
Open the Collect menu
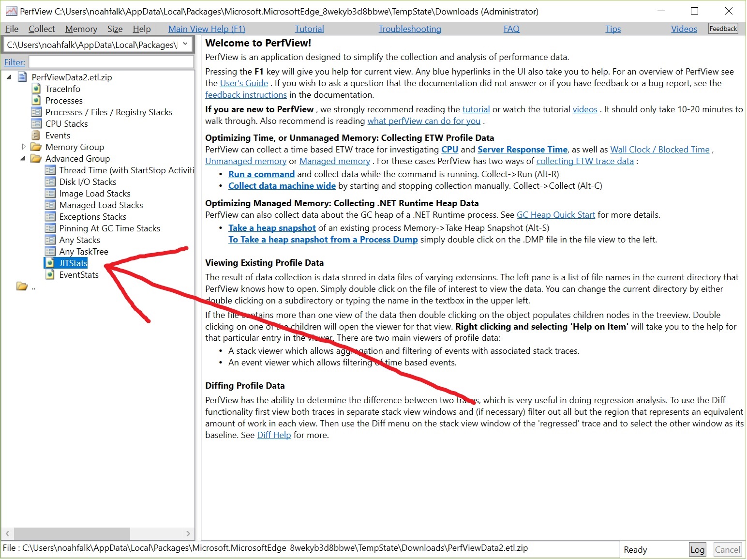[42, 29]
